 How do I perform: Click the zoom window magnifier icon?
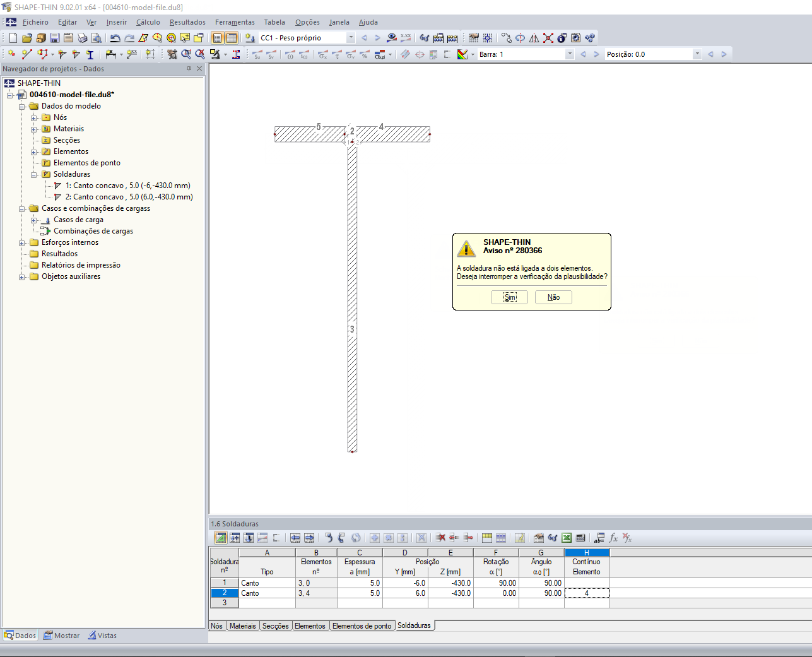click(x=186, y=54)
